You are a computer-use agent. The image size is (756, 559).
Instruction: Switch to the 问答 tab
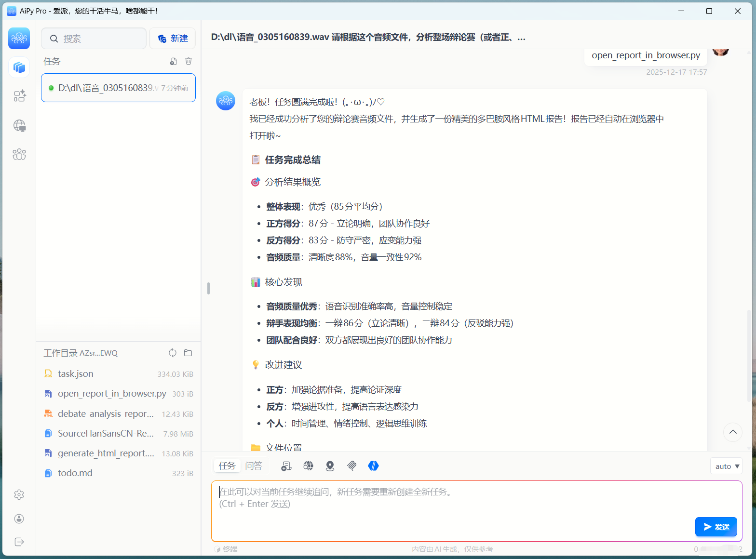254,466
